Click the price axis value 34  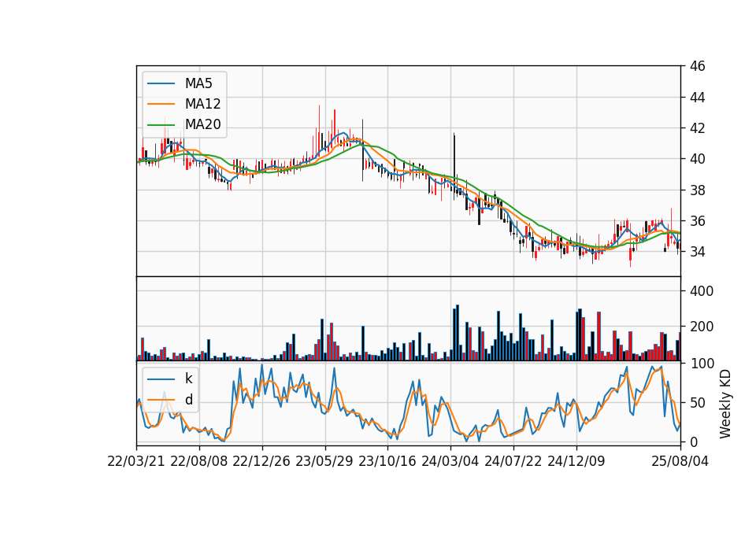click(x=697, y=252)
